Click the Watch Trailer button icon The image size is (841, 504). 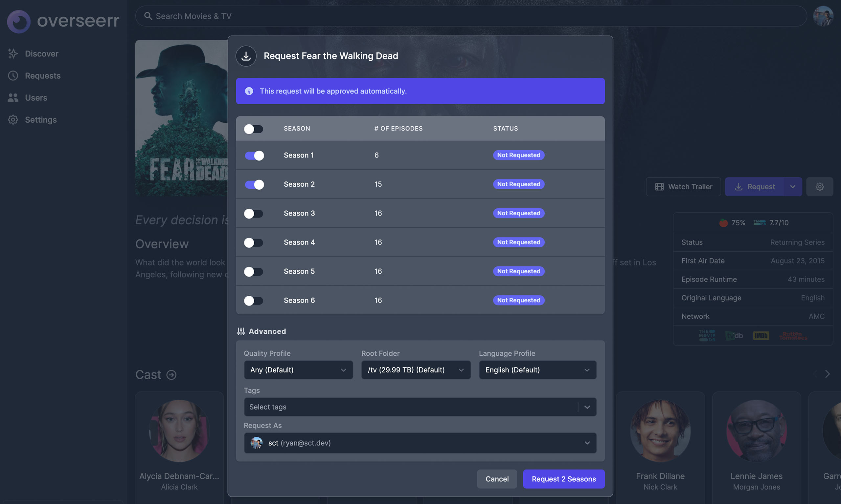[x=660, y=187]
